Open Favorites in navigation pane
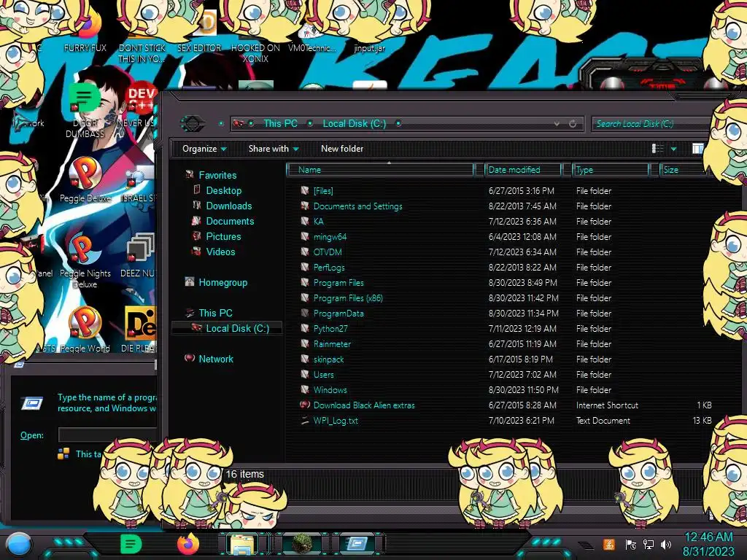 [217, 175]
